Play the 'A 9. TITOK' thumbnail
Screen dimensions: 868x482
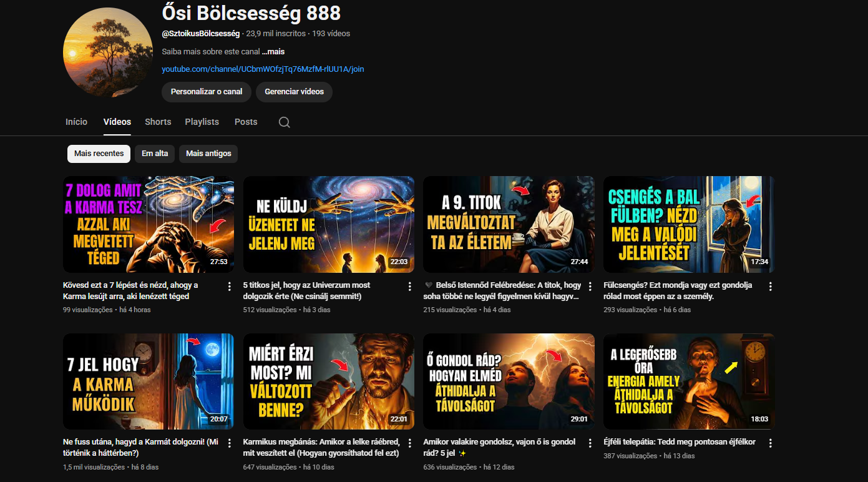coord(509,224)
